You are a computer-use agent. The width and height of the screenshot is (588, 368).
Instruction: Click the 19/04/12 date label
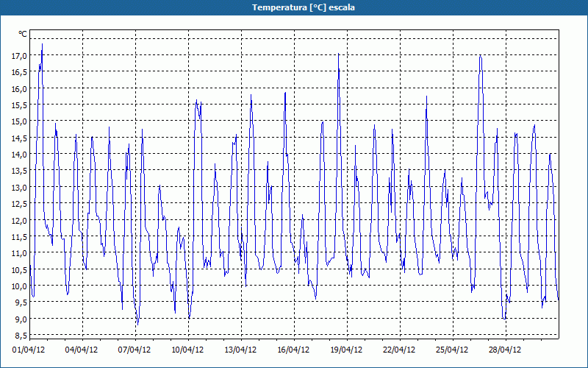[346, 350]
